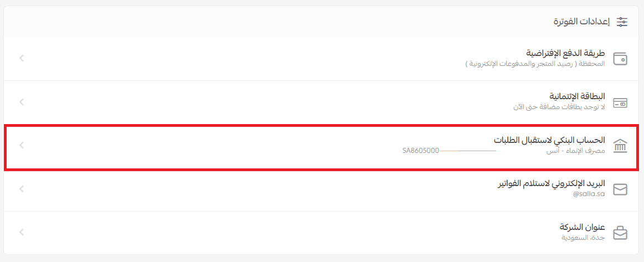Click the envelope icon for invoice email

tap(620, 190)
